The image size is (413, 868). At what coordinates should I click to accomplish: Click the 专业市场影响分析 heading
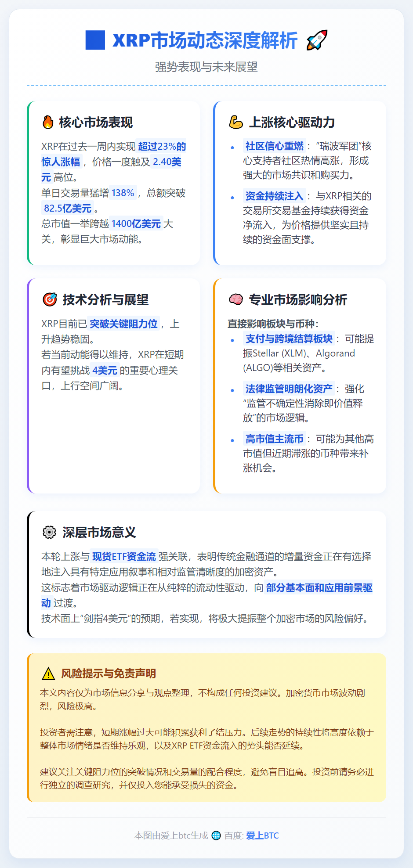tap(298, 299)
